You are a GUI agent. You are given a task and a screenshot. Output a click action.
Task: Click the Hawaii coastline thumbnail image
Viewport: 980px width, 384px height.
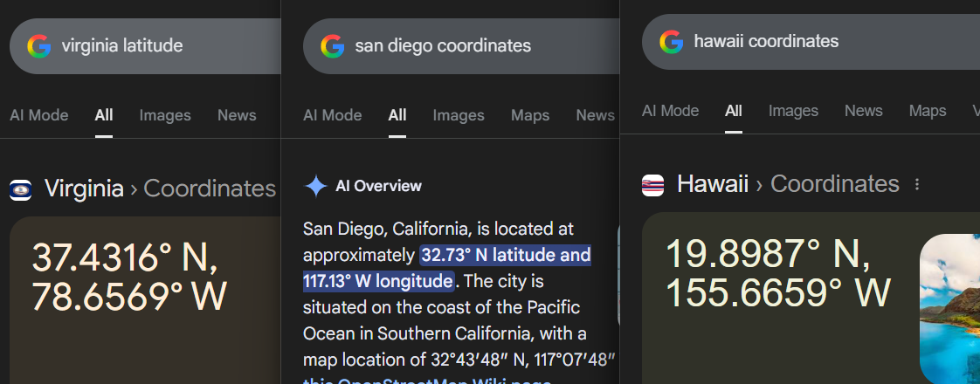pyautogui.click(x=950, y=309)
